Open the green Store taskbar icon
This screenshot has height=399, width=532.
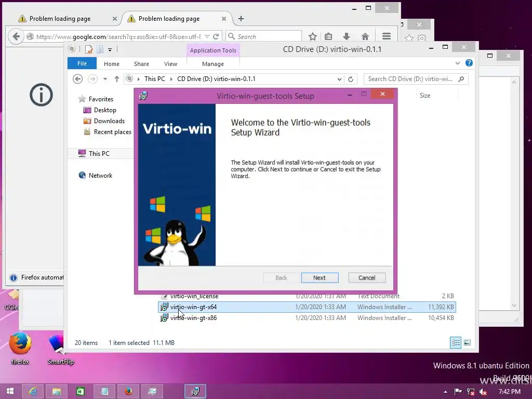[x=81, y=391]
